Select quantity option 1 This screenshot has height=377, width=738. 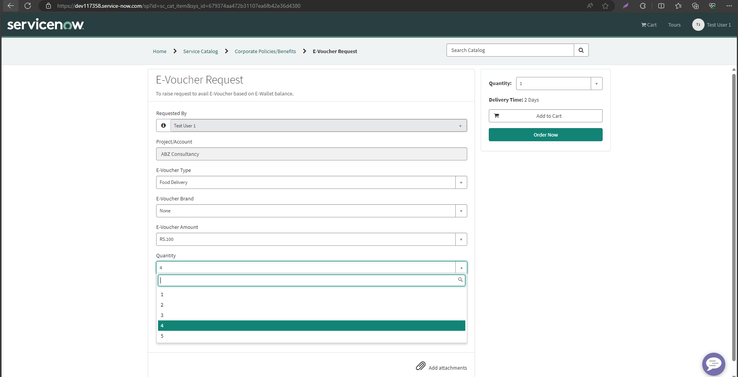pyautogui.click(x=312, y=295)
